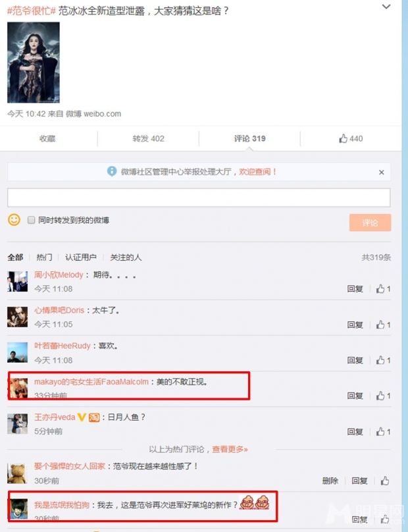This screenshot has height=532, width=408.
Task: Click the 收藏 button
Action: coord(47,138)
